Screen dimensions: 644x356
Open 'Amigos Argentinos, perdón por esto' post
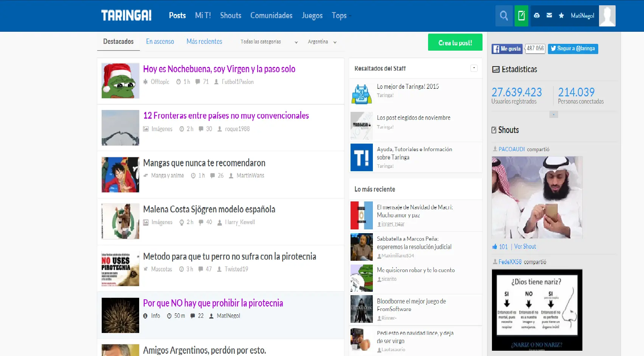(205, 350)
